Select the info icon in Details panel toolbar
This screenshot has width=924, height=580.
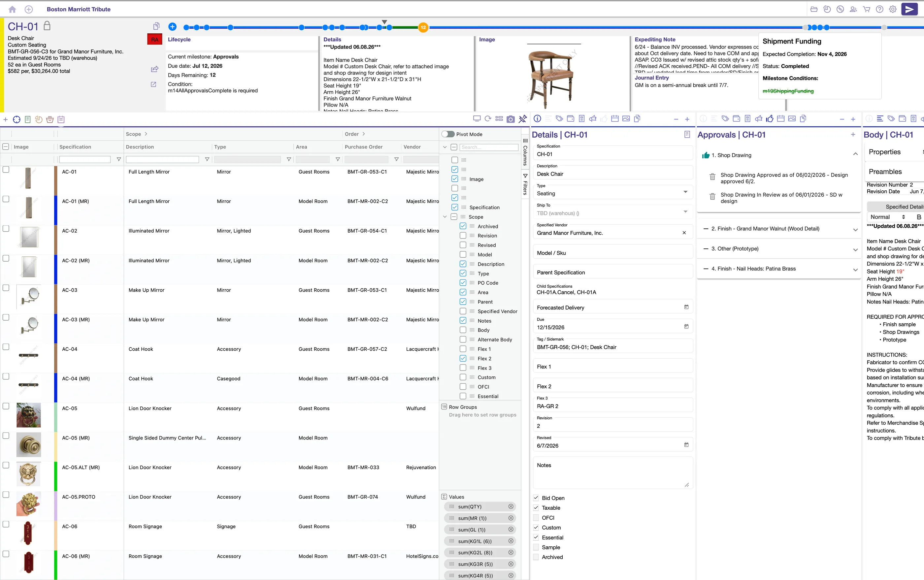point(538,119)
